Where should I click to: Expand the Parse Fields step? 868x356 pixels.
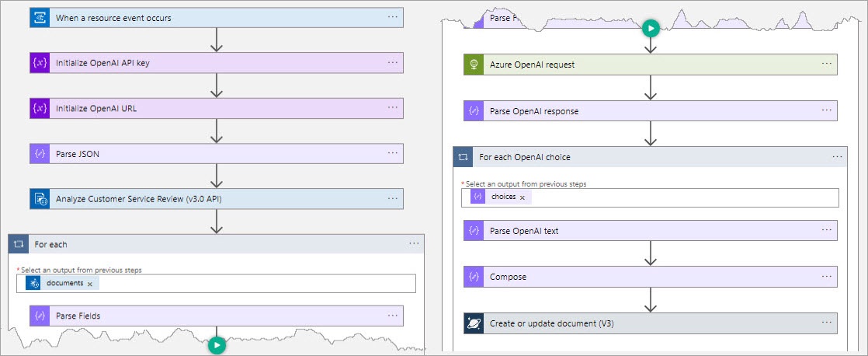(217, 316)
